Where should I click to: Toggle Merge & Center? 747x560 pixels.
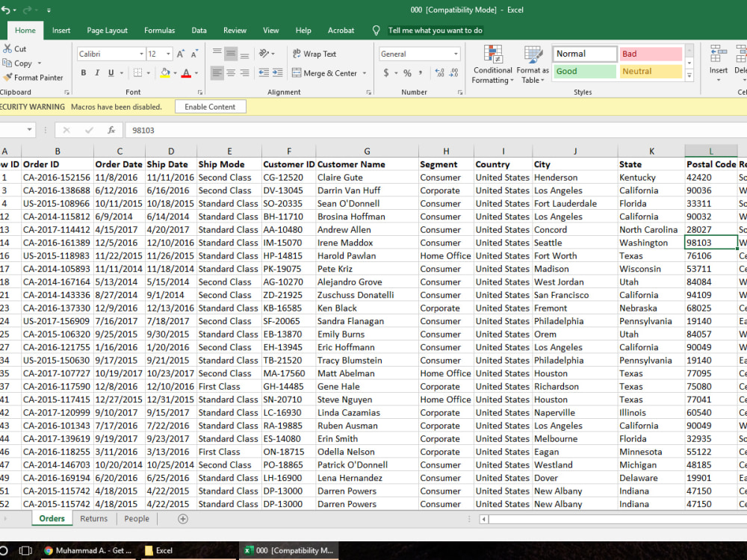click(324, 73)
